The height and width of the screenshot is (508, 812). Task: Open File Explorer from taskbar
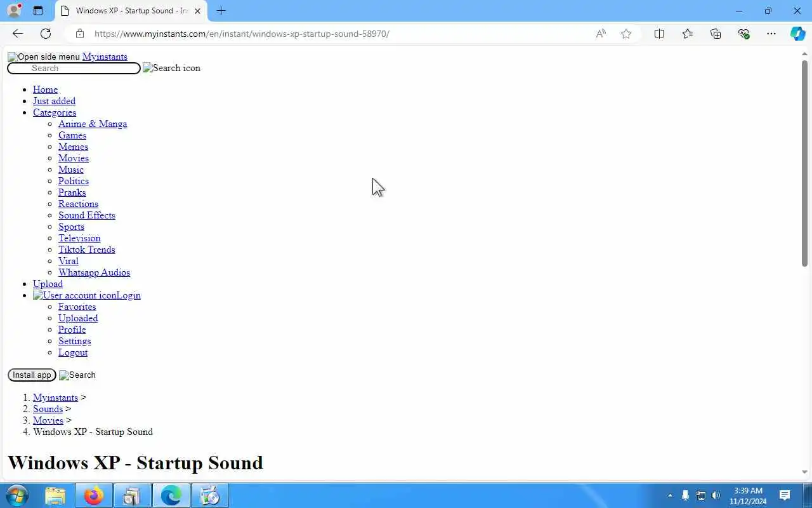pyautogui.click(x=56, y=495)
